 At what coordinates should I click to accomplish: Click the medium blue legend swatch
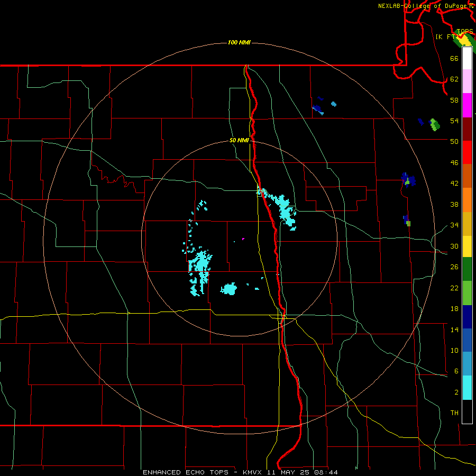[467, 340]
